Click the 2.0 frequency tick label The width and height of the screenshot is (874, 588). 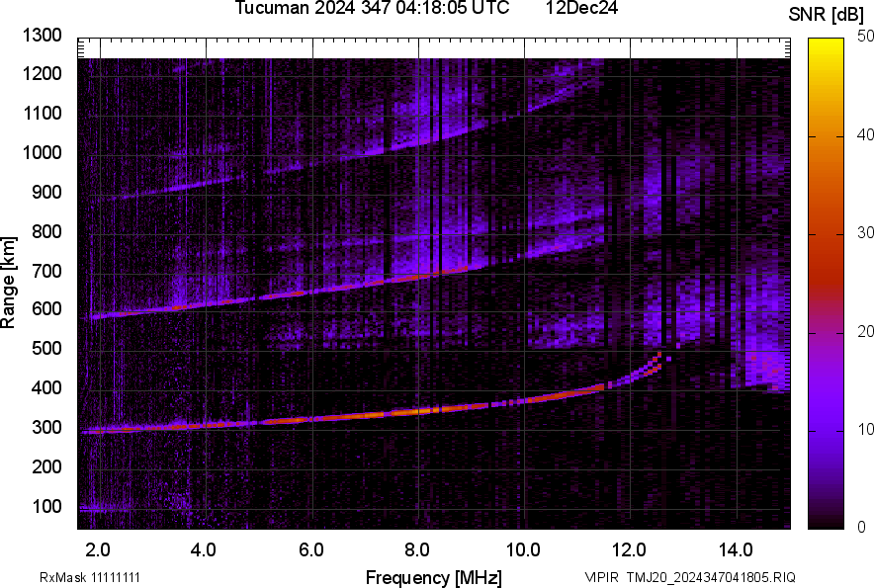[98, 550]
